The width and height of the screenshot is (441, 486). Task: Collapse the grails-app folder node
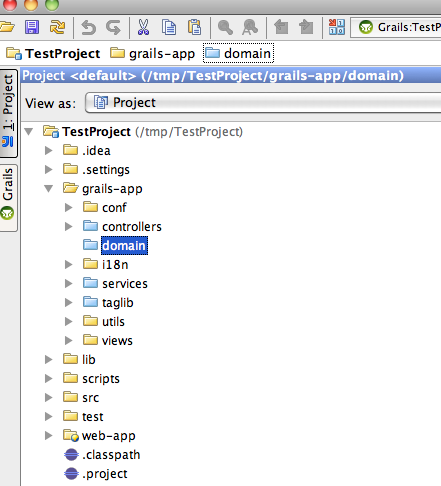(x=49, y=189)
